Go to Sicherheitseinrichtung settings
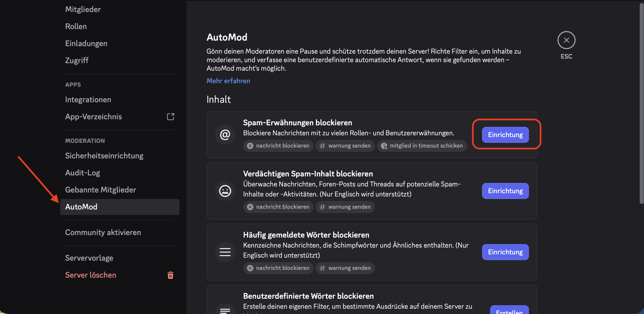Screen dimensions: 644x314 [x=104, y=156]
